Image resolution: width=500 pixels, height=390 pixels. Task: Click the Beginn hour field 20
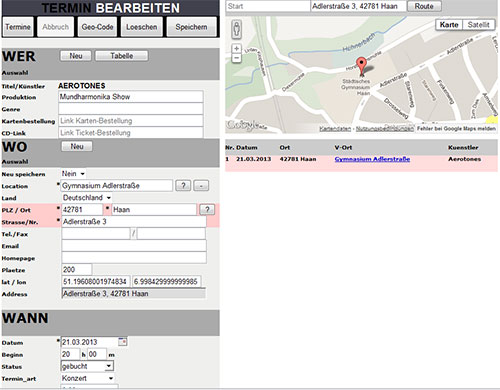click(70, 354)
